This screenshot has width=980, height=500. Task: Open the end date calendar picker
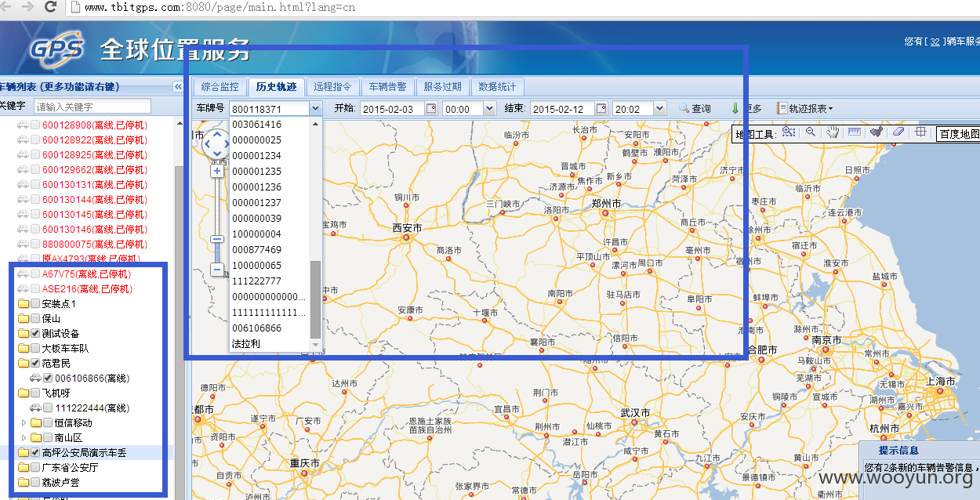coord(601,108)
